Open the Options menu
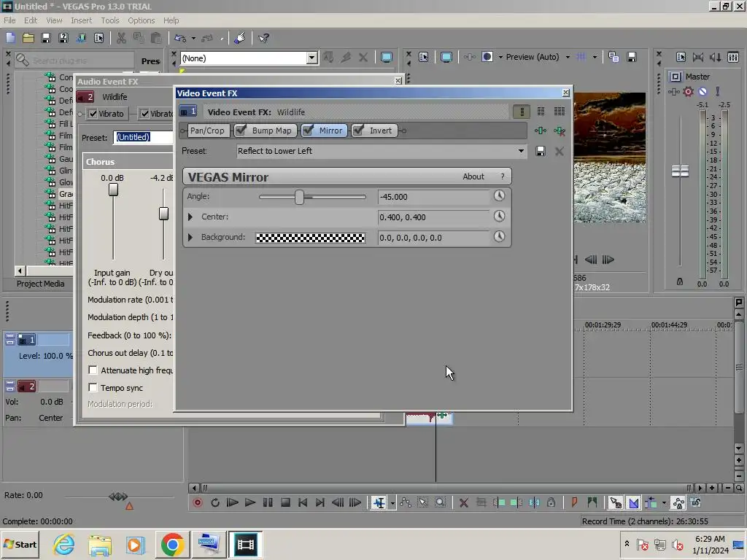747x560 pixels. tap(141, 20)
